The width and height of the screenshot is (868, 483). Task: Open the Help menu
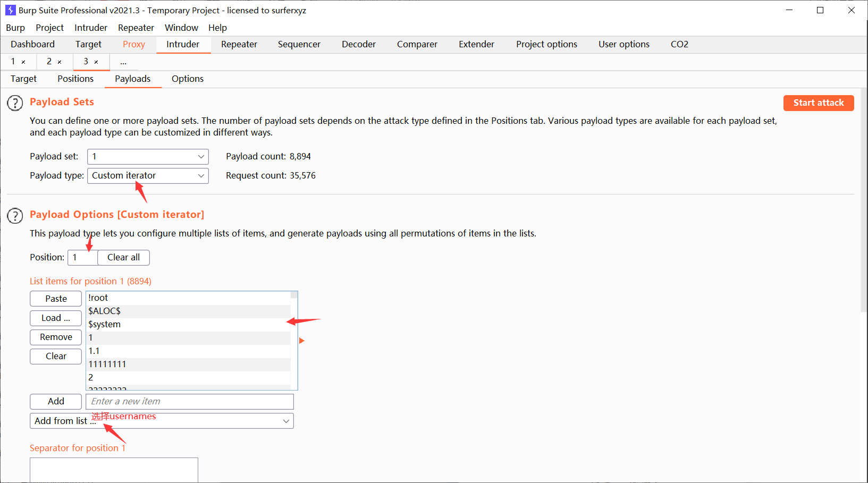[x=217, y=28]
